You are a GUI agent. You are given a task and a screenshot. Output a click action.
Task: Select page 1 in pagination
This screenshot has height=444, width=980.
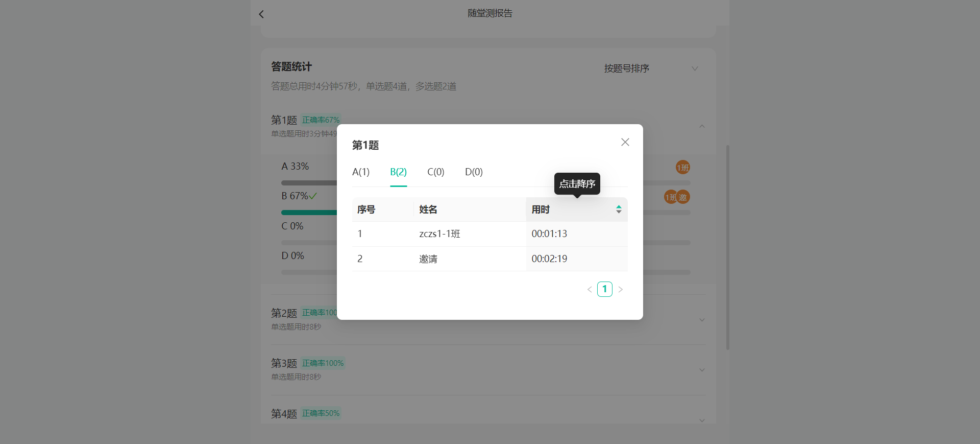(605, 289)
